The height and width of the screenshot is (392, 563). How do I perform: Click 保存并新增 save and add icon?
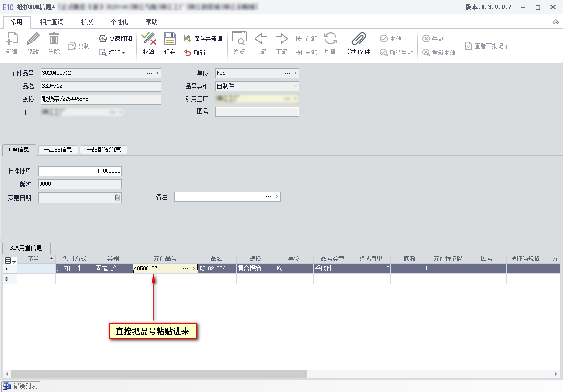187,39
